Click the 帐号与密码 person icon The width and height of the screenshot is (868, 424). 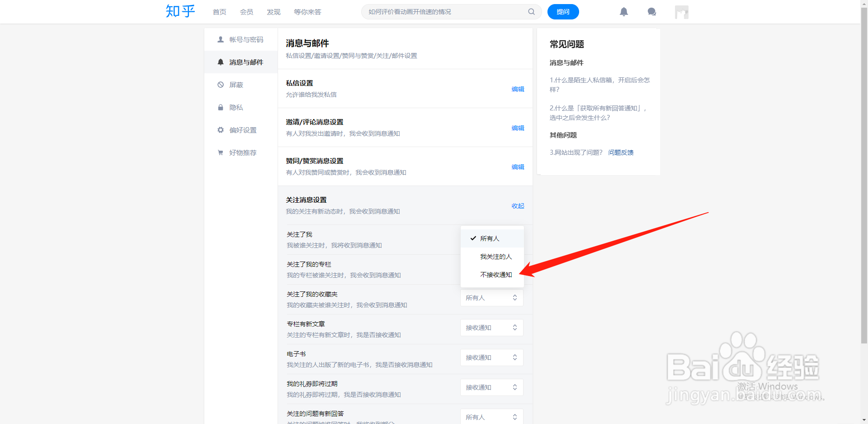[x=221, y=39]
